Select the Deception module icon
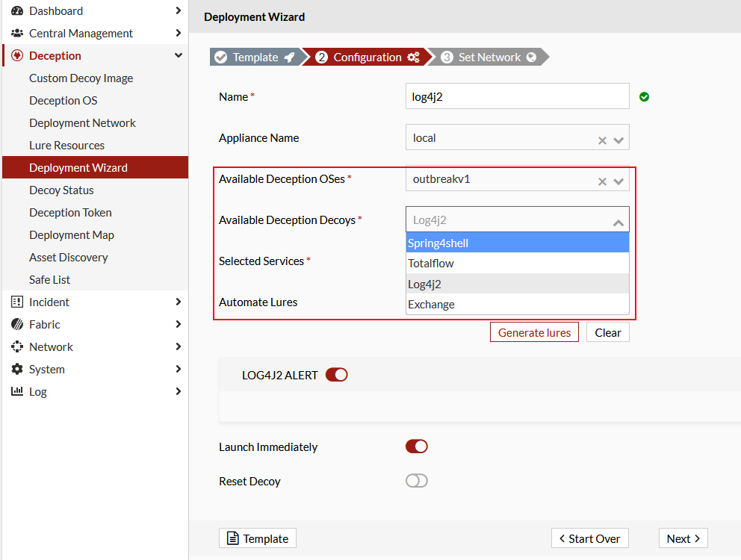Viewport: 741px width, 560px height. pyautogui.click(x=16, y=56)
